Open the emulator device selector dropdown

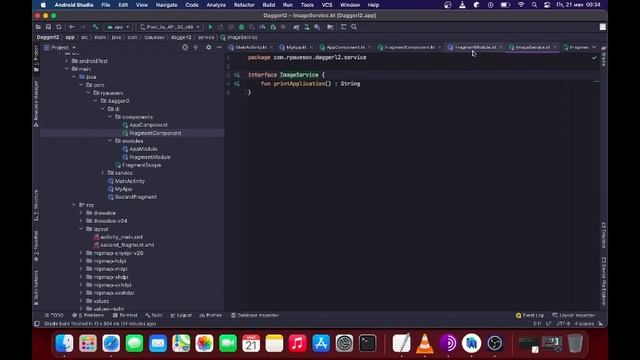point(170,27)
